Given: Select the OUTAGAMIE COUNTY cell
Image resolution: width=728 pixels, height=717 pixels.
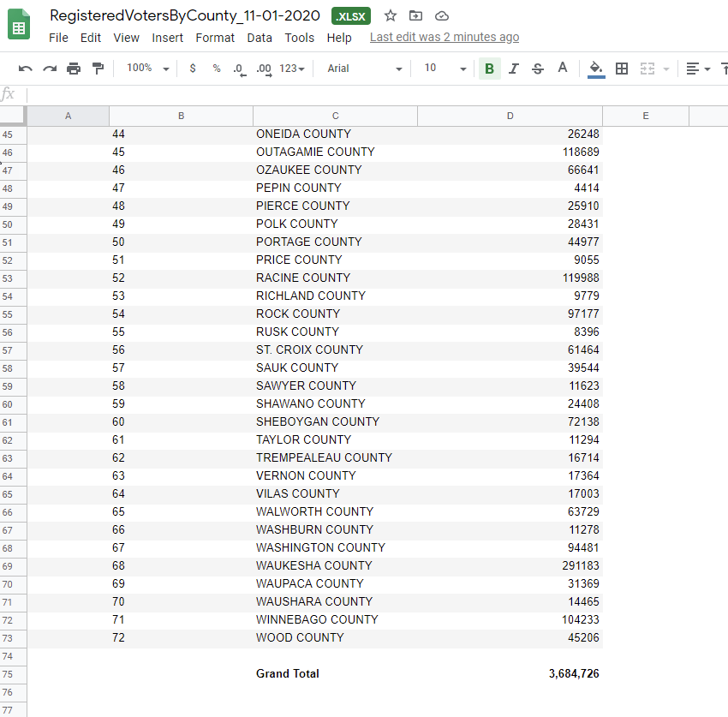Looking at the screenshot, I should click(x=335, y=152).
